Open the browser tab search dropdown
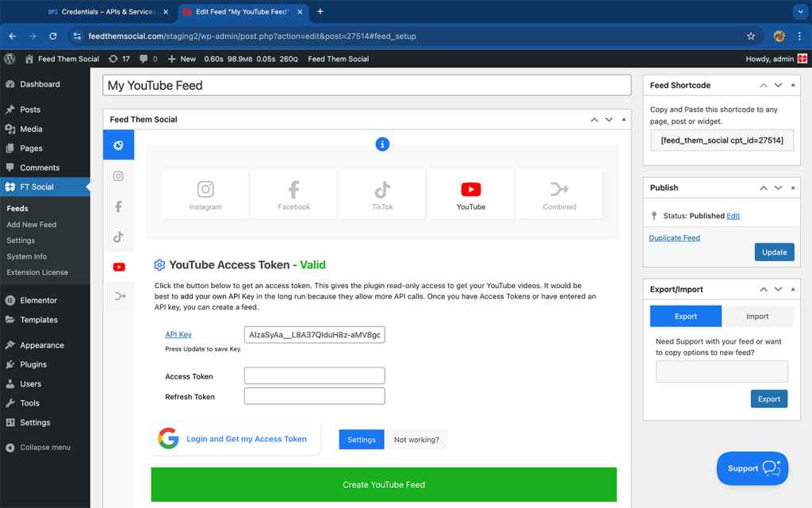Image resolution: width=812 pixels, height=508 pixels. (800, 11)
